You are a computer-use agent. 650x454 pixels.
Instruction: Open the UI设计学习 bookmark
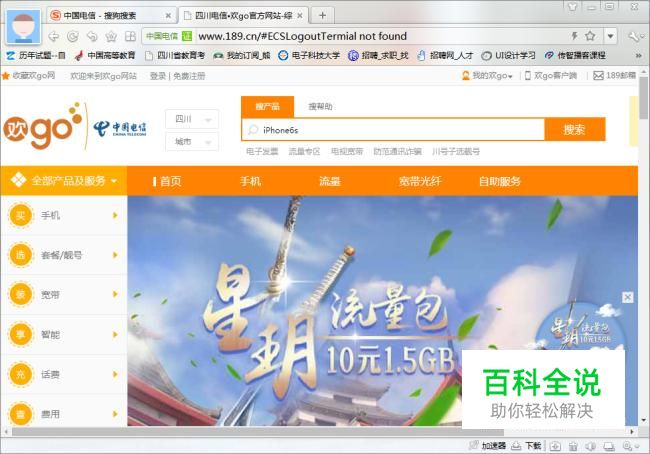pos(509,55)
